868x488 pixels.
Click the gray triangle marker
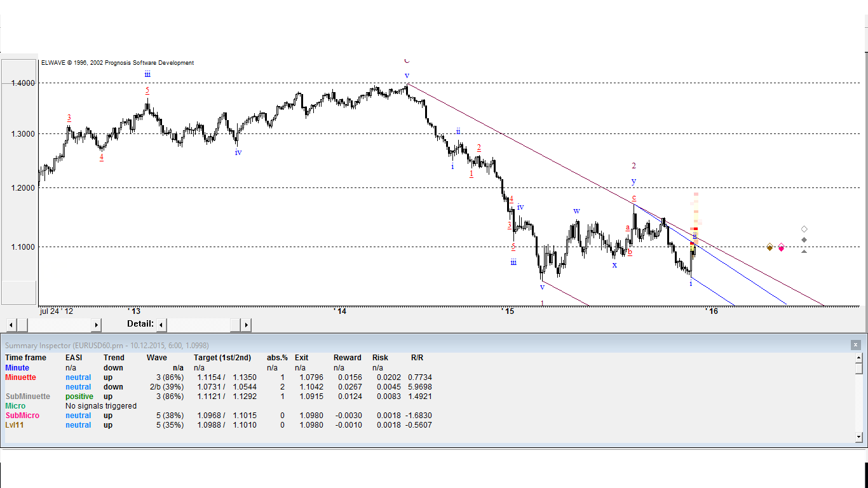804,251
